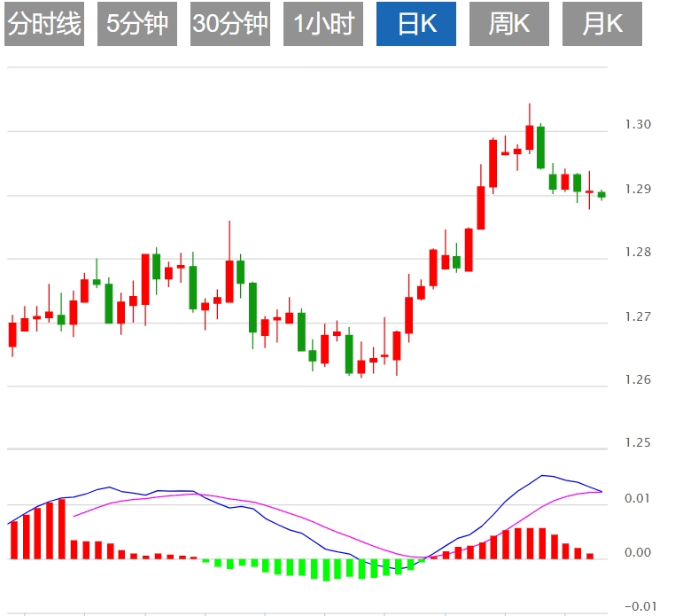Select the 30分钟 interval tab
The height and width of the screenshot is (616, 675).
coord(230,24)
